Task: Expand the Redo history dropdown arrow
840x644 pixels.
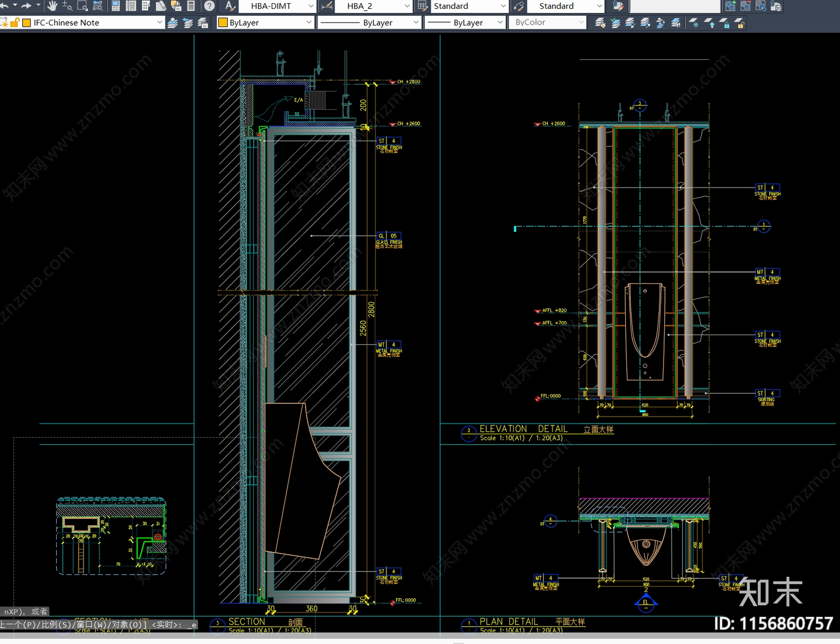Action: (x=38, y=6)
